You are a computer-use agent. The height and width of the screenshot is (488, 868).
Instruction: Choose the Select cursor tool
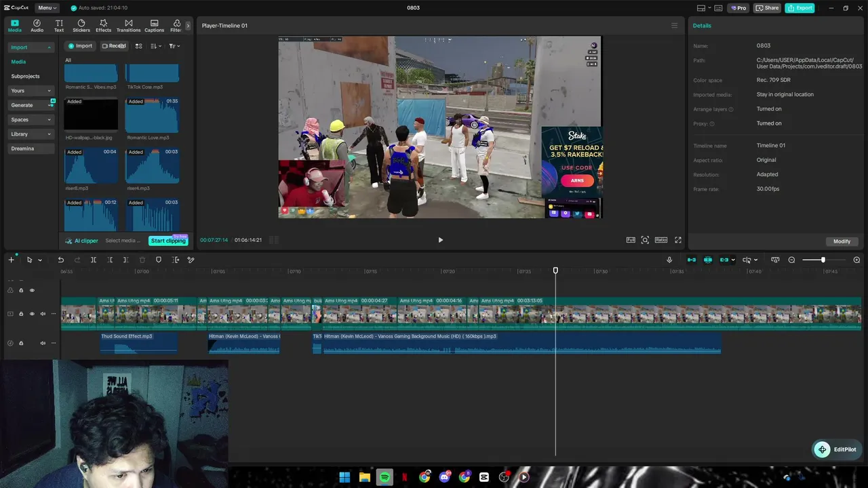[29, 260]
